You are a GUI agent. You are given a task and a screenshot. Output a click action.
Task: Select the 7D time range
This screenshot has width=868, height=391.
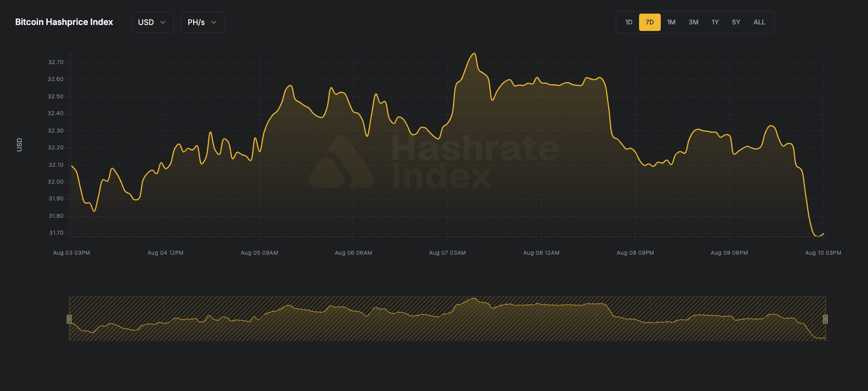[650, 22]
